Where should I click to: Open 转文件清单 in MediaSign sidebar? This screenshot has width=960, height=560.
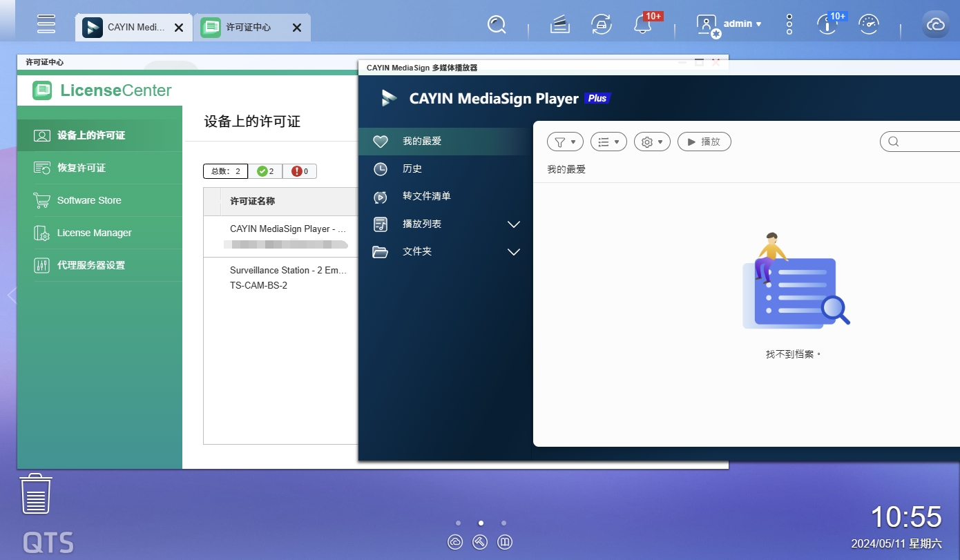445,196
